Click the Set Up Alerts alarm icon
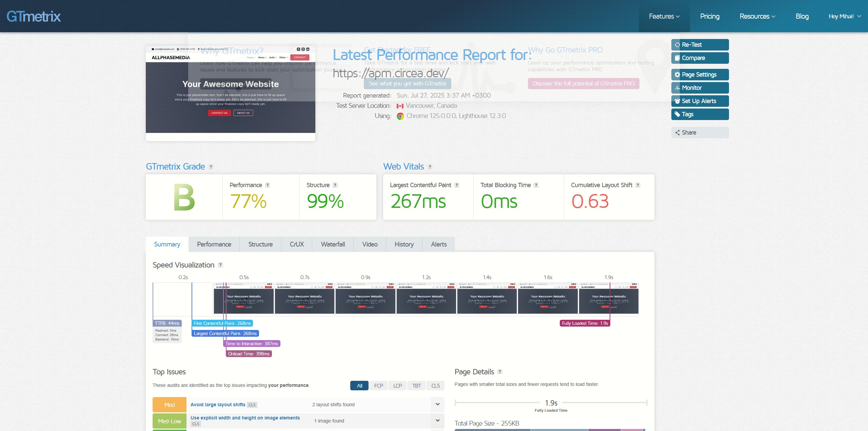 click(x=677, y=101)
